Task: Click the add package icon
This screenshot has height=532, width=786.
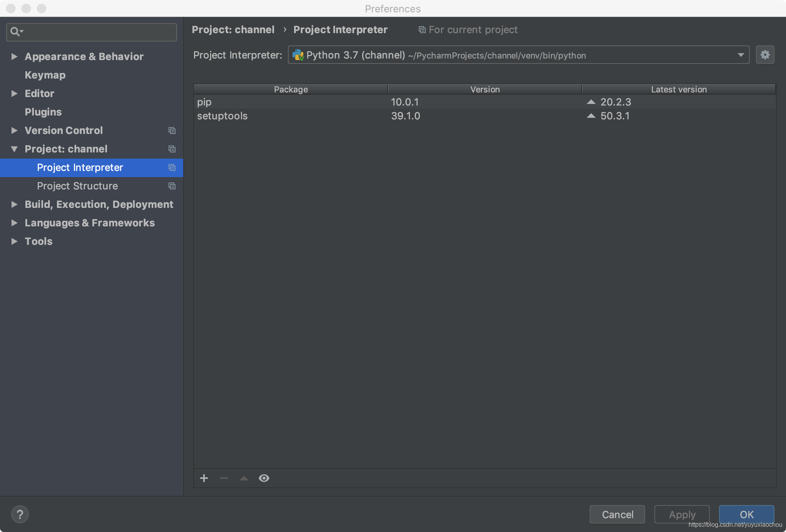Action: (x=205, y=478)
